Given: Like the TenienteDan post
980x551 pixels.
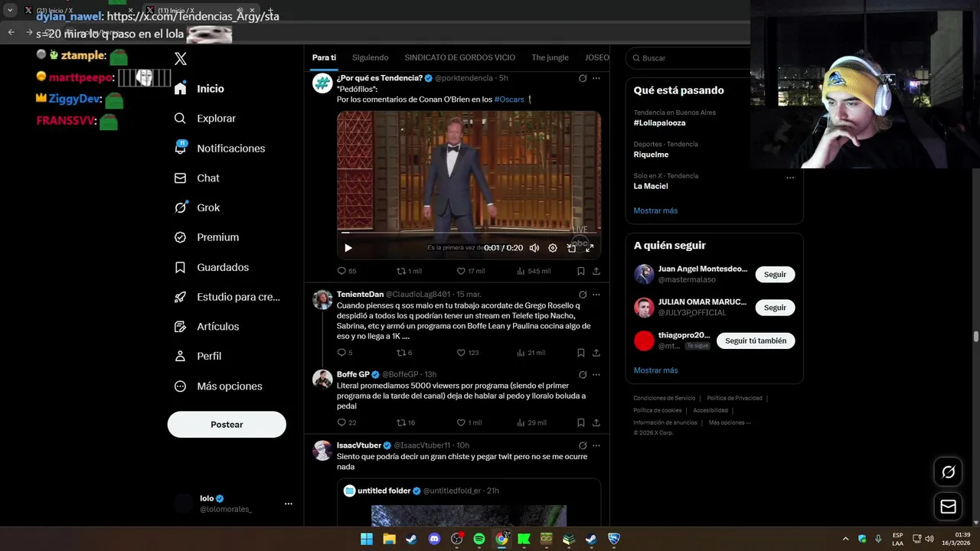Looking at the screenshot, I should point(467,353).
